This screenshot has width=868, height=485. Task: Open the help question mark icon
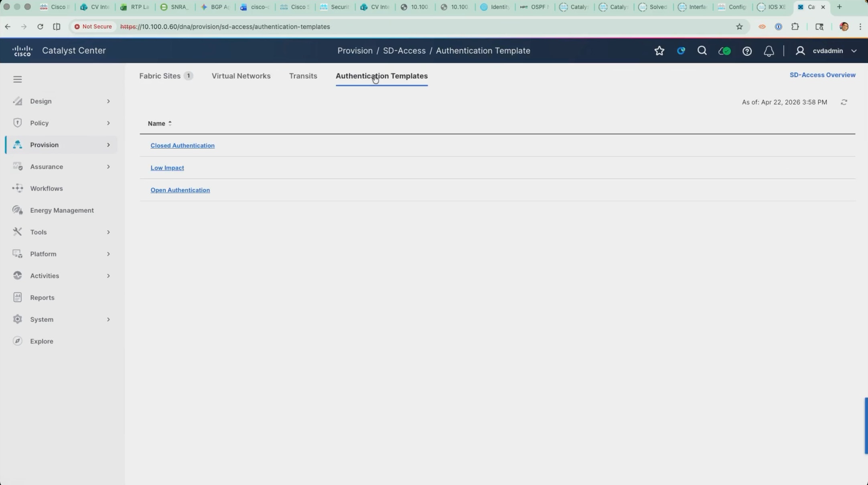[747, 51]
